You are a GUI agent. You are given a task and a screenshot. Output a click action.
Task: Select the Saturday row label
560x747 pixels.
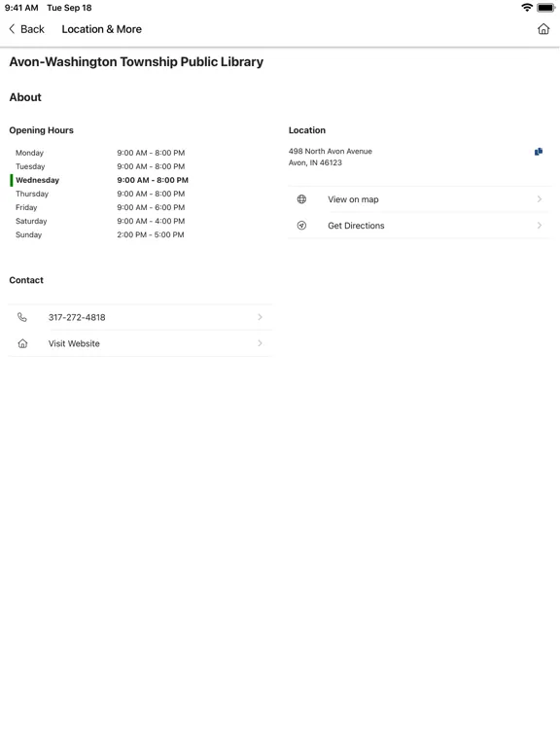(x=31, y=221)
